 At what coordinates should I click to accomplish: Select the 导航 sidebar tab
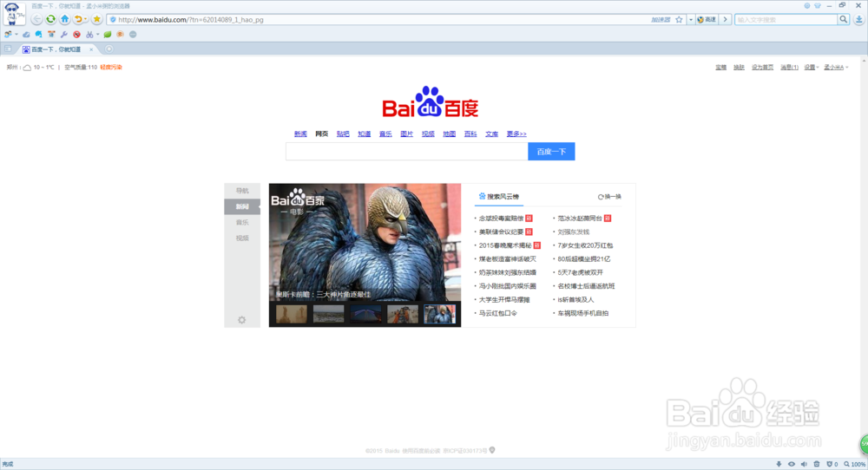242,191
